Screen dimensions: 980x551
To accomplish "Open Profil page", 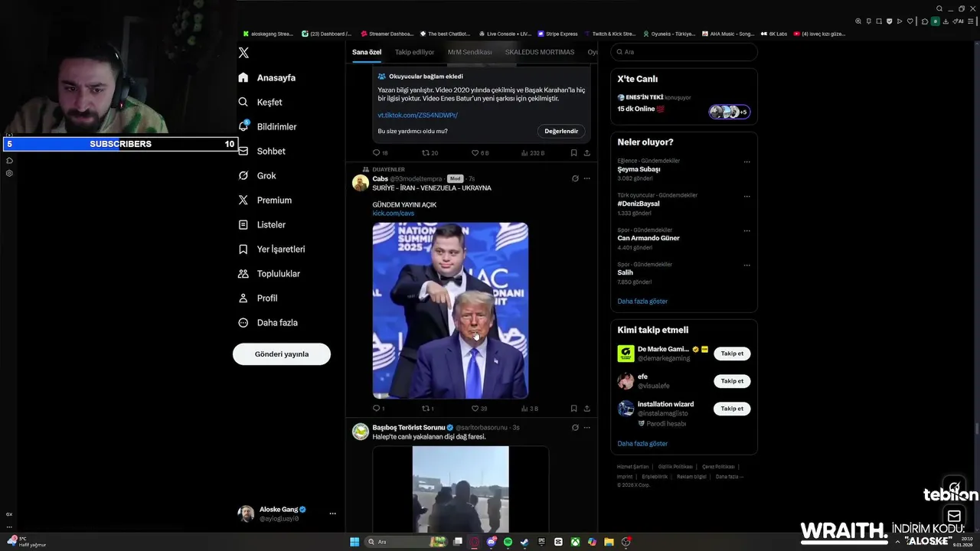I will (x=258, y=298).
